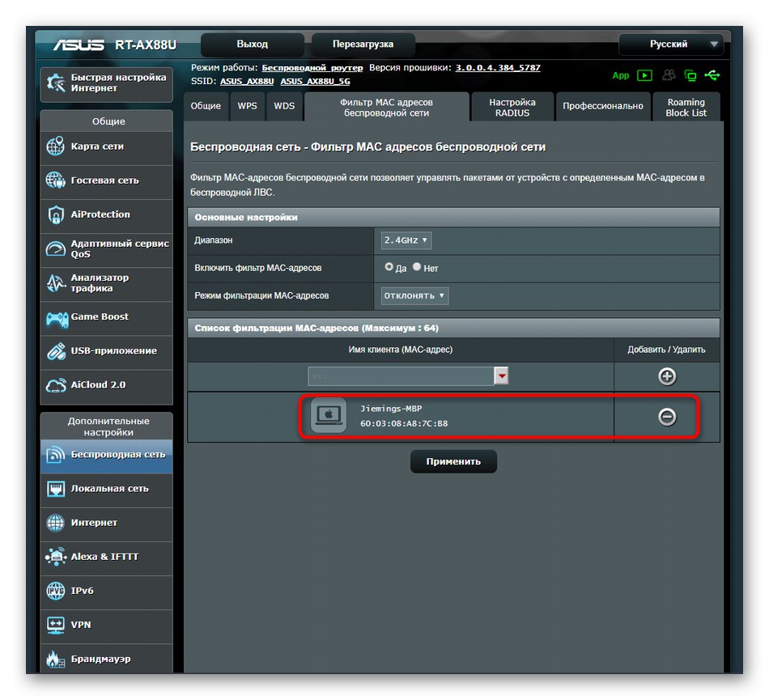Image resolution: width=769 pixels, height=700 pixels.
Task: Click the ASUS logo
Action: 79,45
